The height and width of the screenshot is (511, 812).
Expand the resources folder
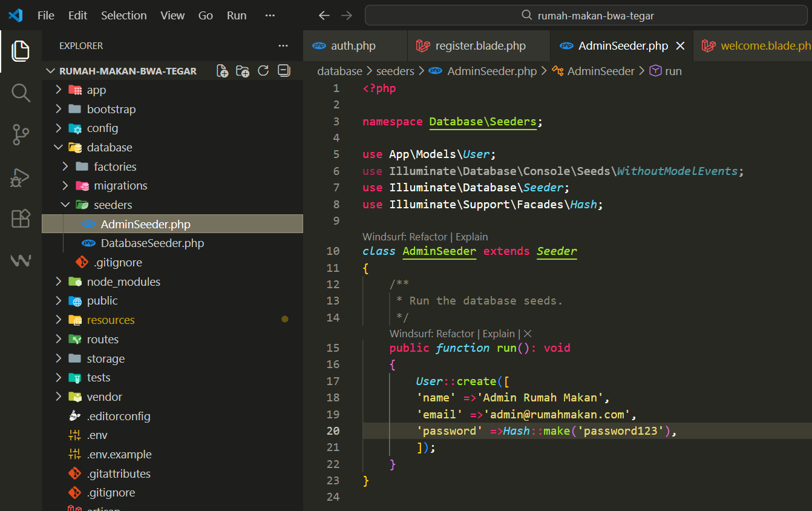click(110, 320)
